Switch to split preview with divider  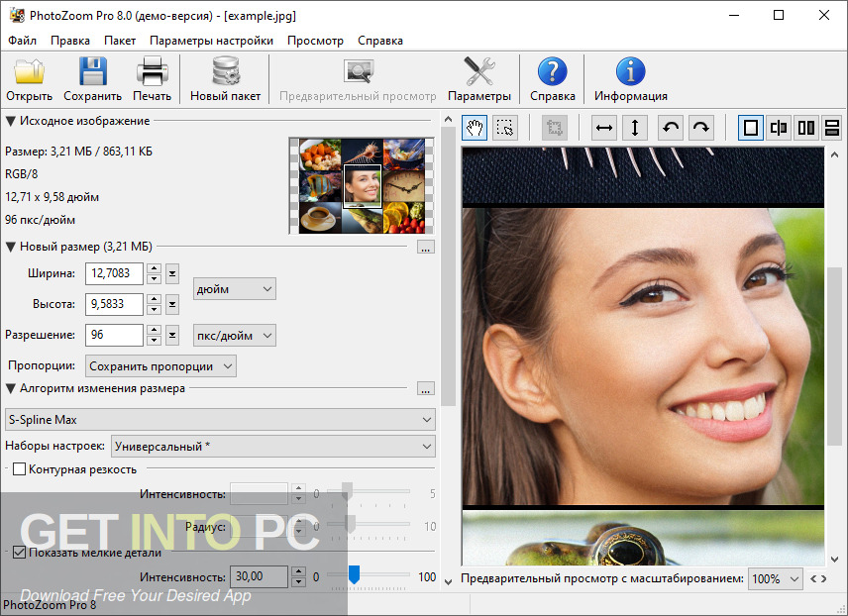click(x=779, y=128)
